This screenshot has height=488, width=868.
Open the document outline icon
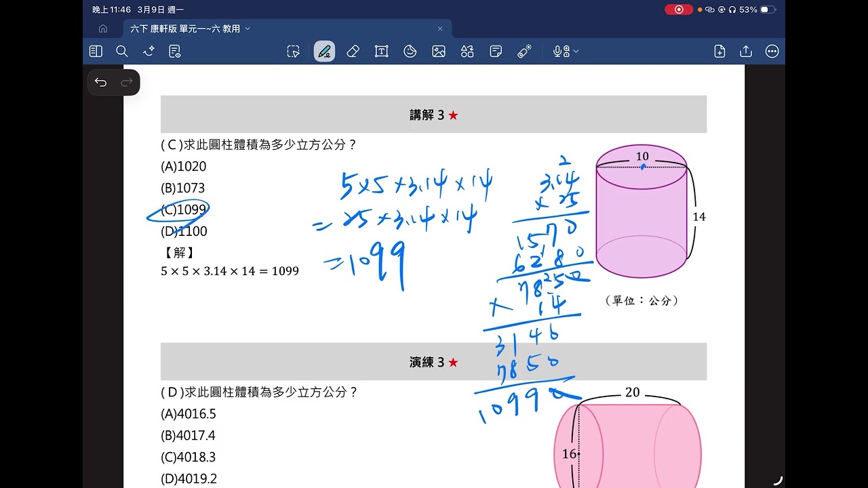coord(175,52)
